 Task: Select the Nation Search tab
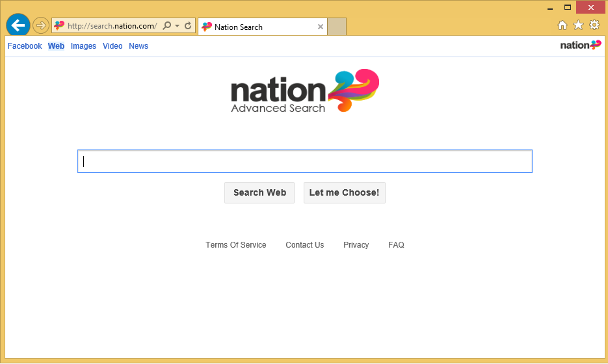257,27
